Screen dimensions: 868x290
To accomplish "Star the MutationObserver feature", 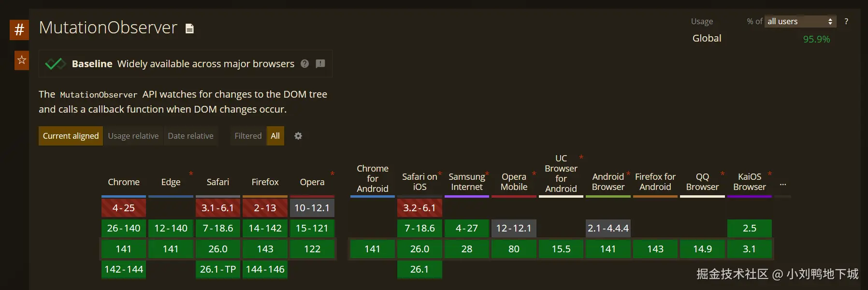I will (22, 60).
